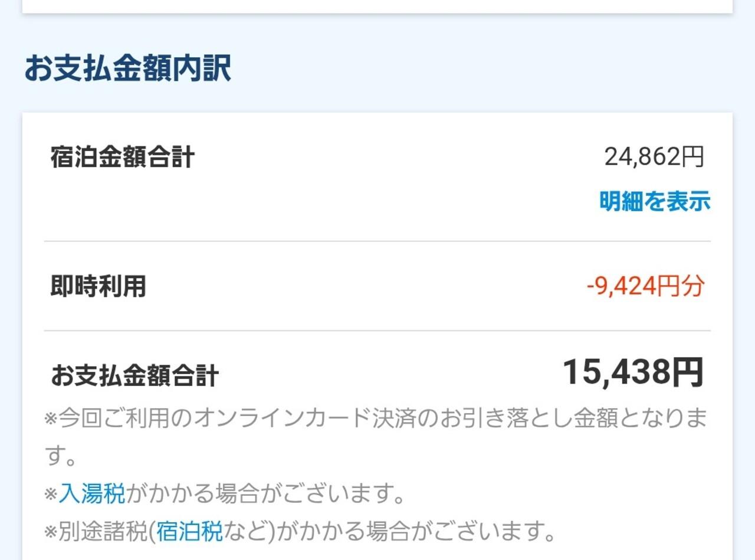The width and height of the screenshot is (755, 560).
Task: Select the お支払金額合計 label
Action: click(135, 376)
